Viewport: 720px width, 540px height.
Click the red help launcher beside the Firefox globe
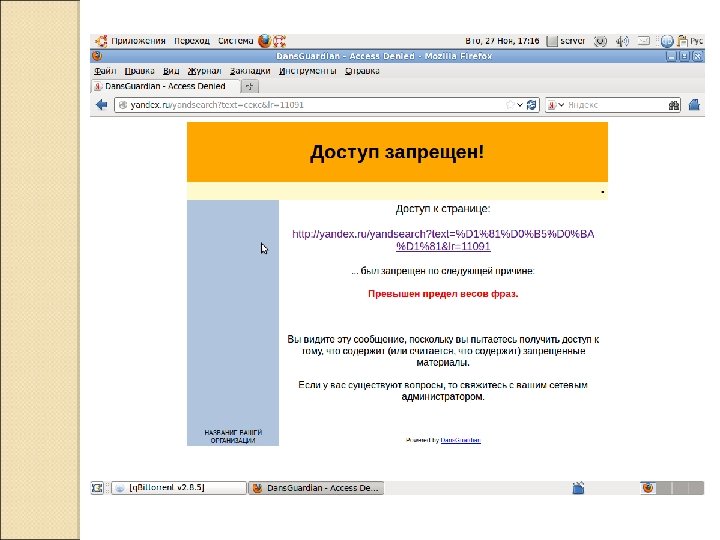click(x=280, y=41)
